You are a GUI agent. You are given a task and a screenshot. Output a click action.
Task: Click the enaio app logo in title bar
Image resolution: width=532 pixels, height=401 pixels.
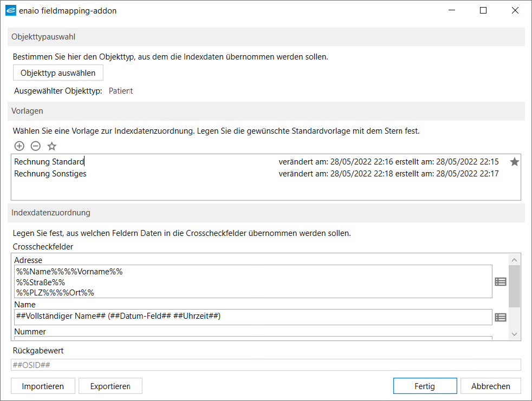[10, 10]
